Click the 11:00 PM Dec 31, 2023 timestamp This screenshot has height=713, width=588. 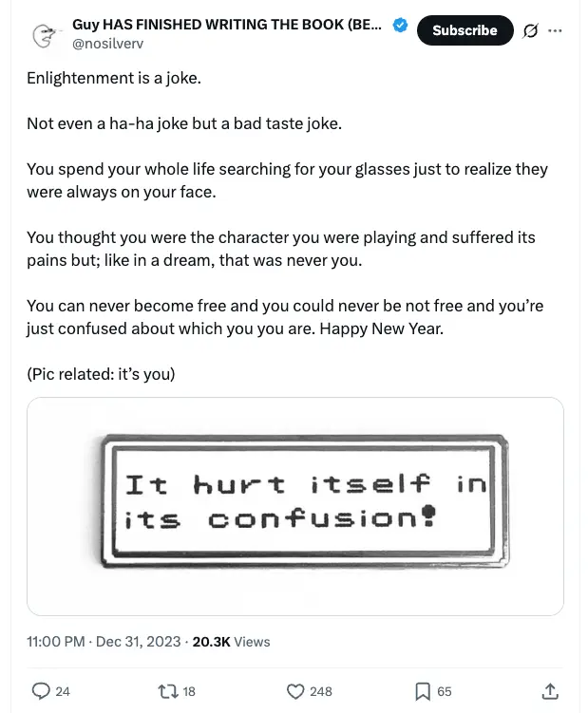104,642
